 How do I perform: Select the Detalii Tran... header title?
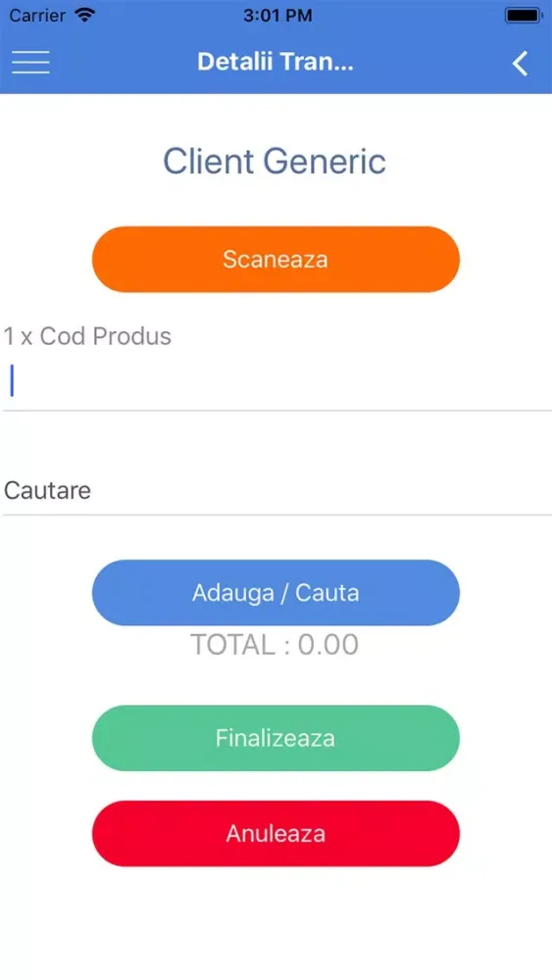(x=276, y=62)
